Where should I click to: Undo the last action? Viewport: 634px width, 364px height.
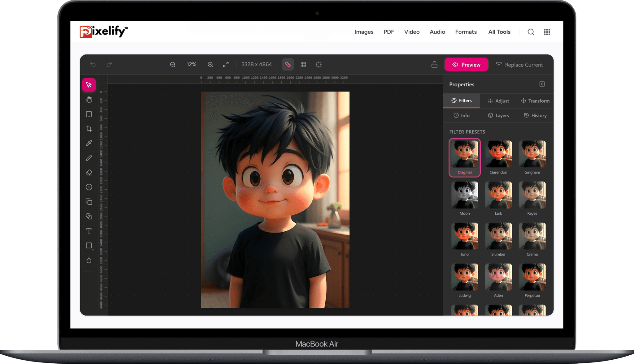[93, 64]
